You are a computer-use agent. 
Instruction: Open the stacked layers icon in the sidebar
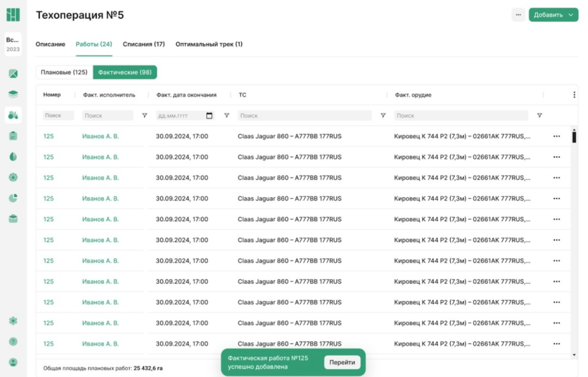(x=13, y=94)
